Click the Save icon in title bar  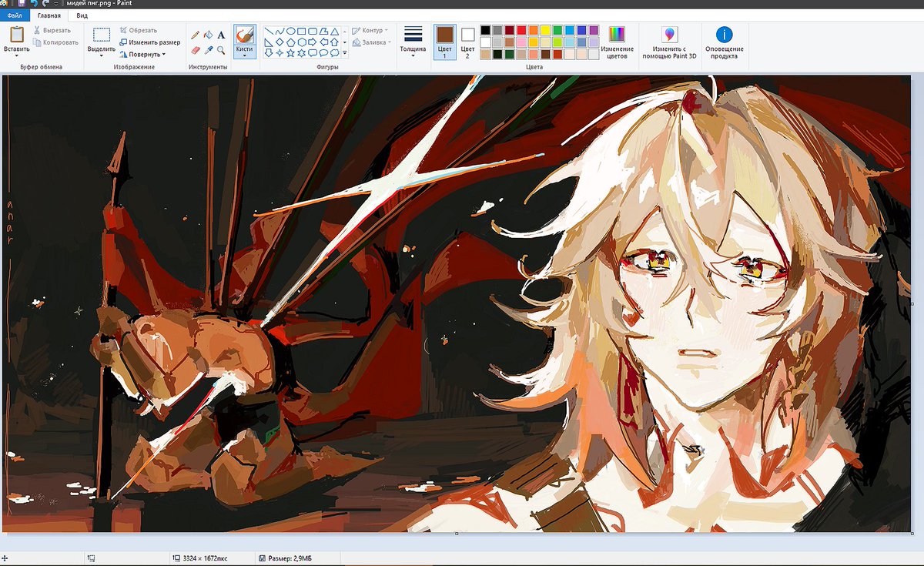tap(22, 4)
